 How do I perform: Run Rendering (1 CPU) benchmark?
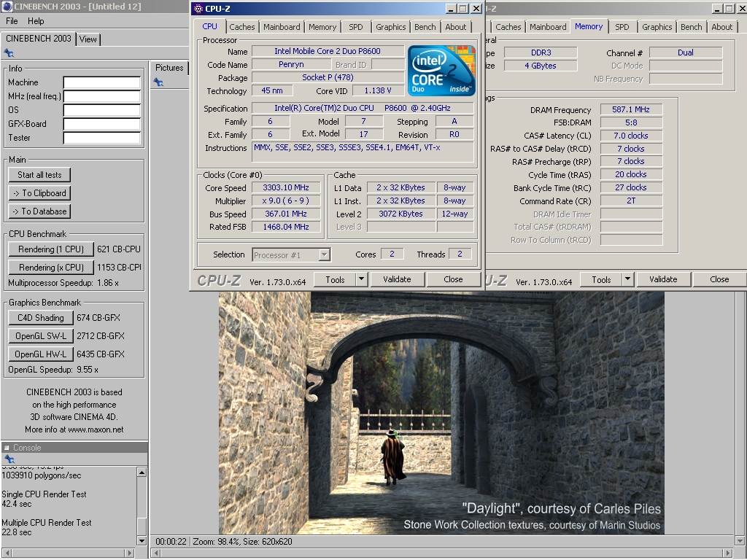51,249
